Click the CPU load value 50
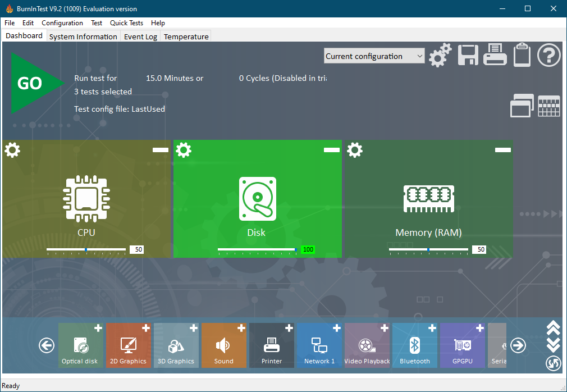567x392 pixels. 136,249
